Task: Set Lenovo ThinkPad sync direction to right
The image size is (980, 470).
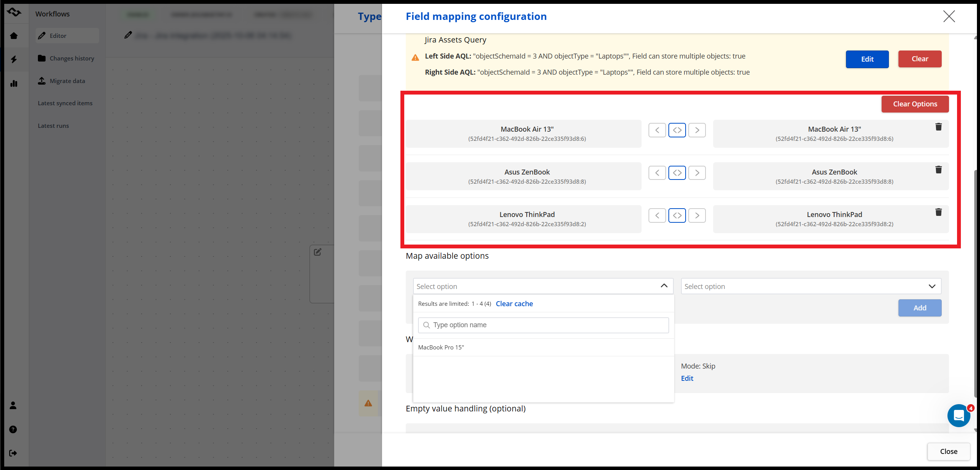Action: point(697,215)
